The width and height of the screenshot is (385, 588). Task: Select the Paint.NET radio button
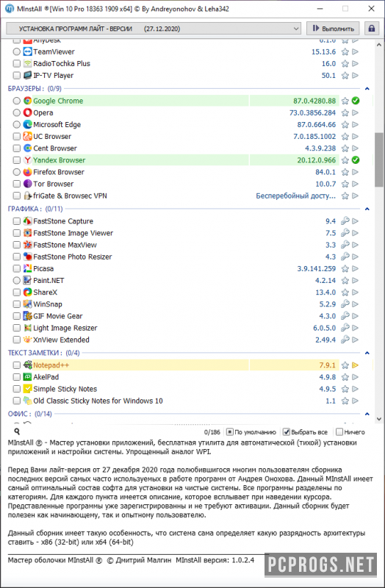(16, 281)
